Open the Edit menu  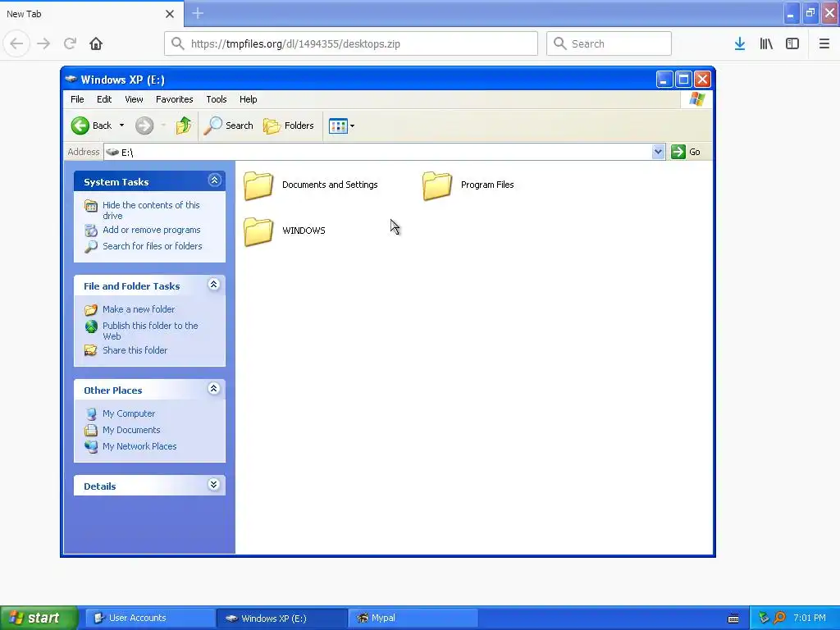(104, 99)
